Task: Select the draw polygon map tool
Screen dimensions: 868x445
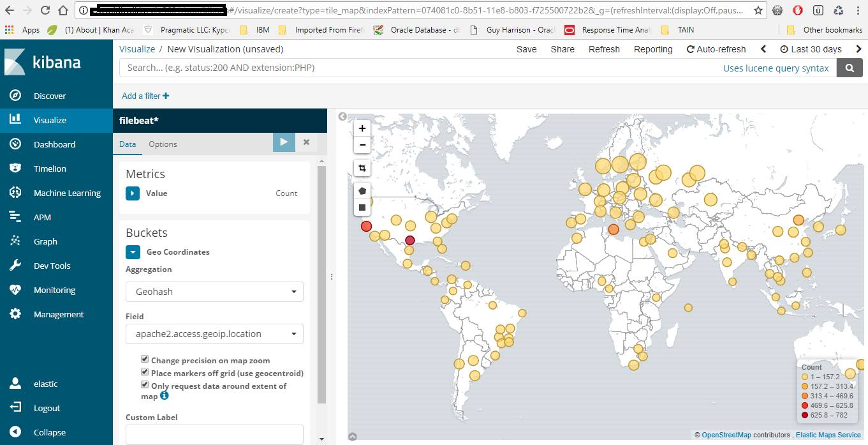Action: click(362, 191)
